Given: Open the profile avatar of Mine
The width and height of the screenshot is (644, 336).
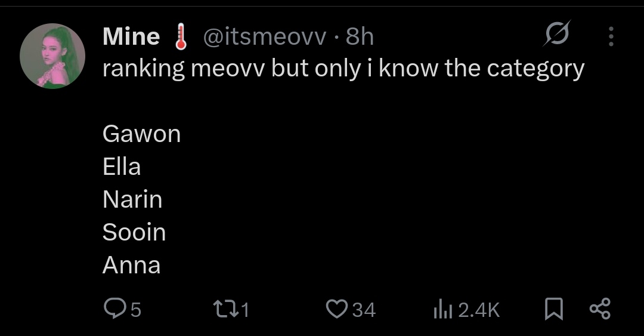Looking at the screenshot, I should [x=52, y=56].
